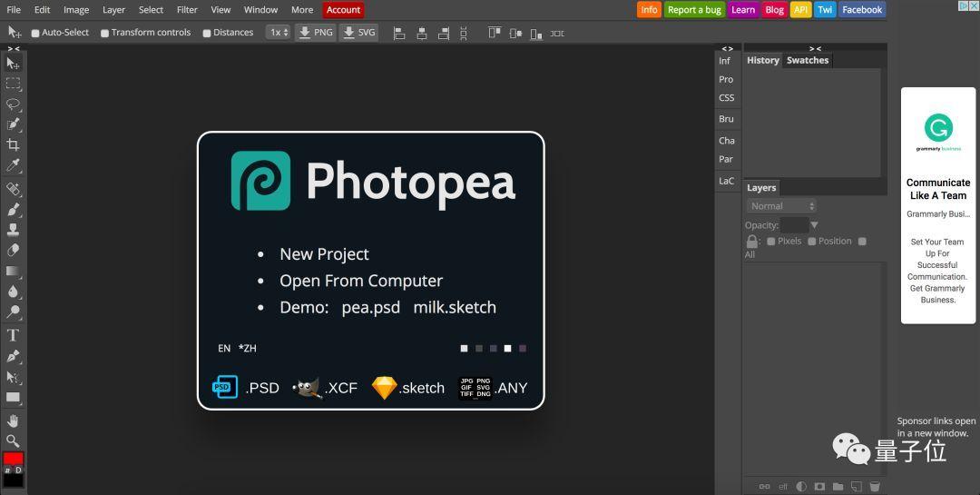Select the Move tool in the left toolbar
The height and width of the screenshot is (495, 980).
coord(13,63)
